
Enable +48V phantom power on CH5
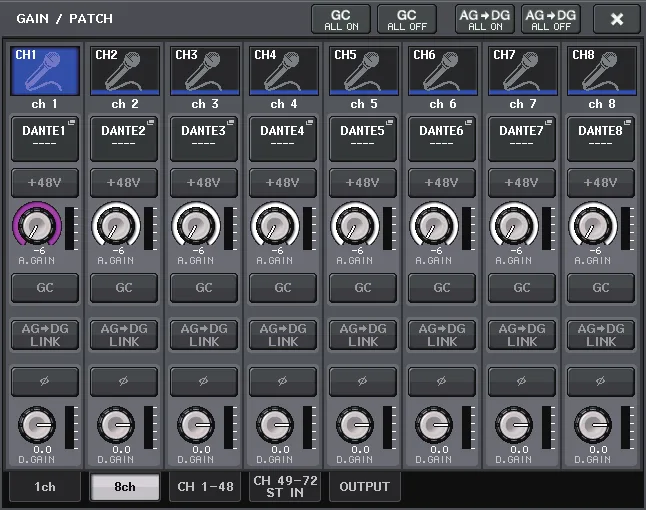point(363,182)
